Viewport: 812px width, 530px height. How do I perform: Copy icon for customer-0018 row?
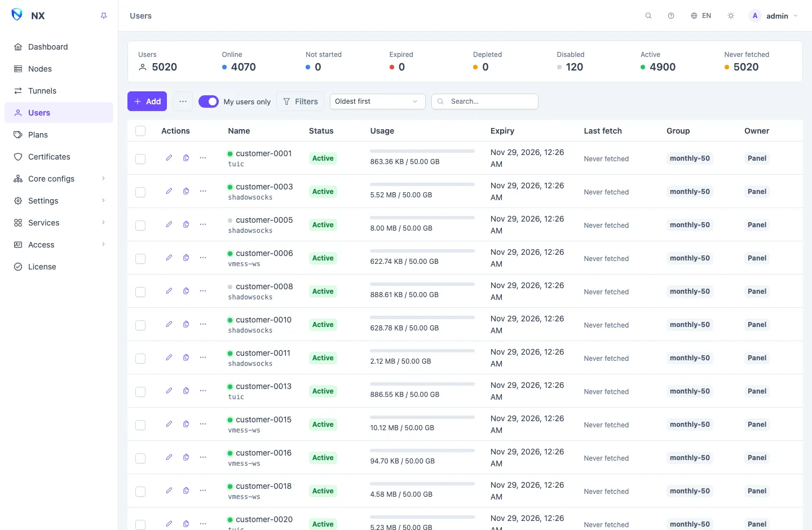pyautogui.click(x=186, y=491)
